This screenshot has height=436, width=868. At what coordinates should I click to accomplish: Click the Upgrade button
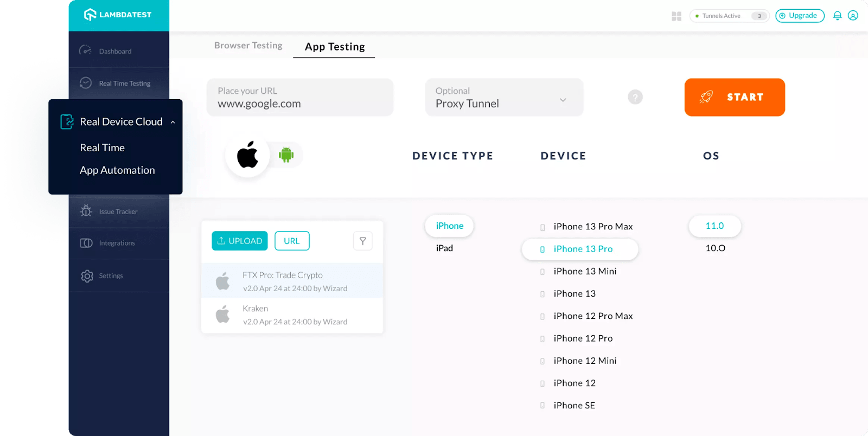800,16
